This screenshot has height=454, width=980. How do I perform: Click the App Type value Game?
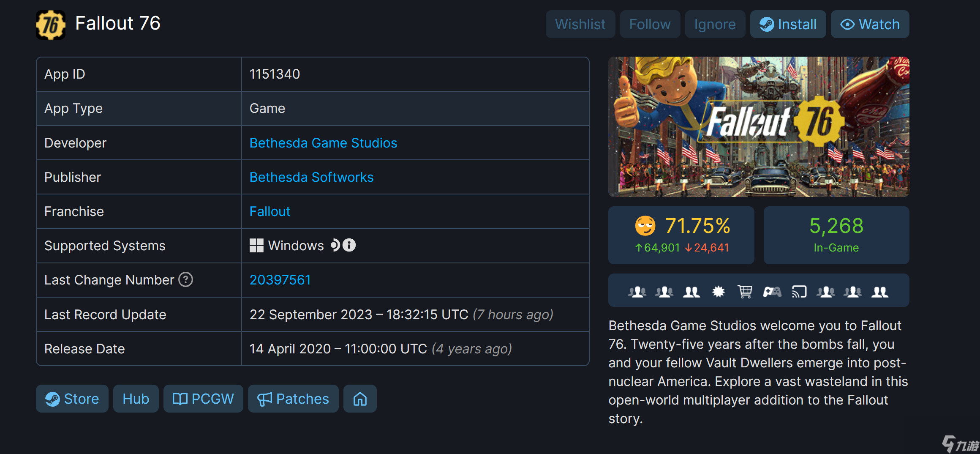click(267, 108)
